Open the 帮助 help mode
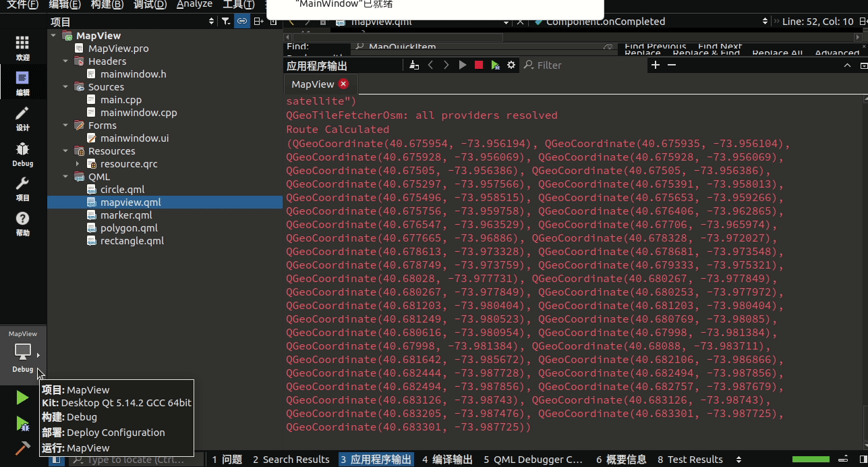868x467 pixels. (22, 224)
